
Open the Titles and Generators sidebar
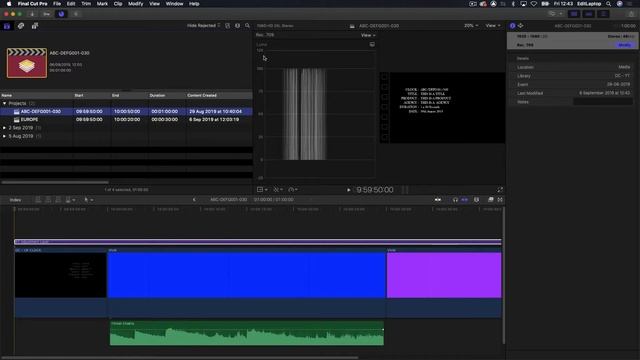click(35, 26)
